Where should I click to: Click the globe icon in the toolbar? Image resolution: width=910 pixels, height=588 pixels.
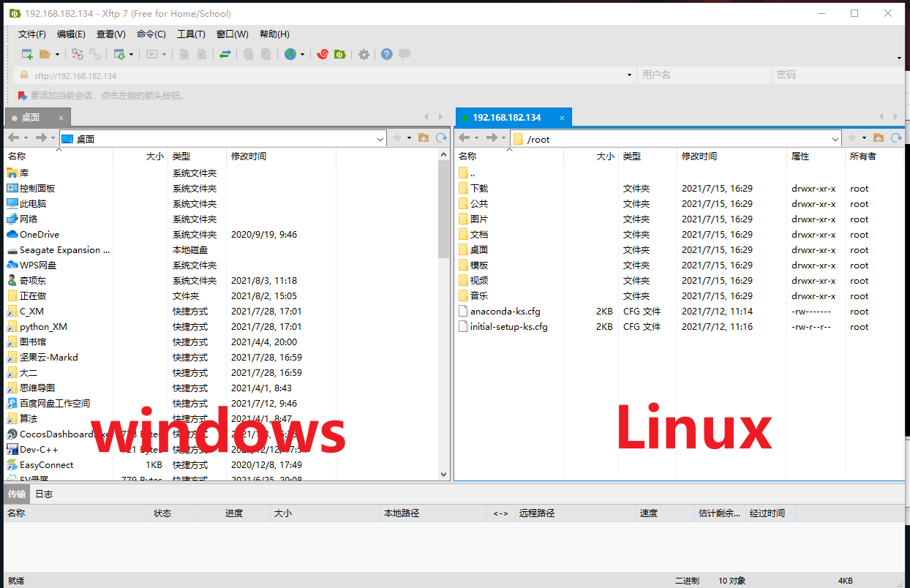pos(290,54)
